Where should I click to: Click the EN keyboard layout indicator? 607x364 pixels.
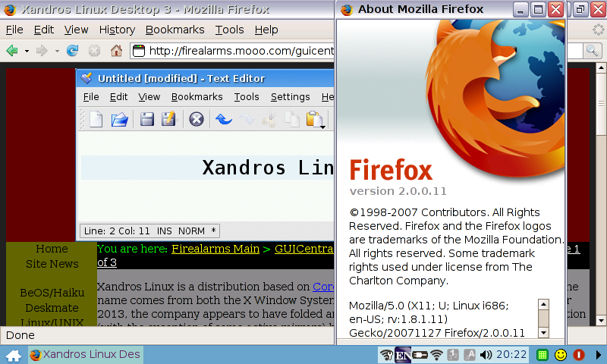click(x=403, y=355)
